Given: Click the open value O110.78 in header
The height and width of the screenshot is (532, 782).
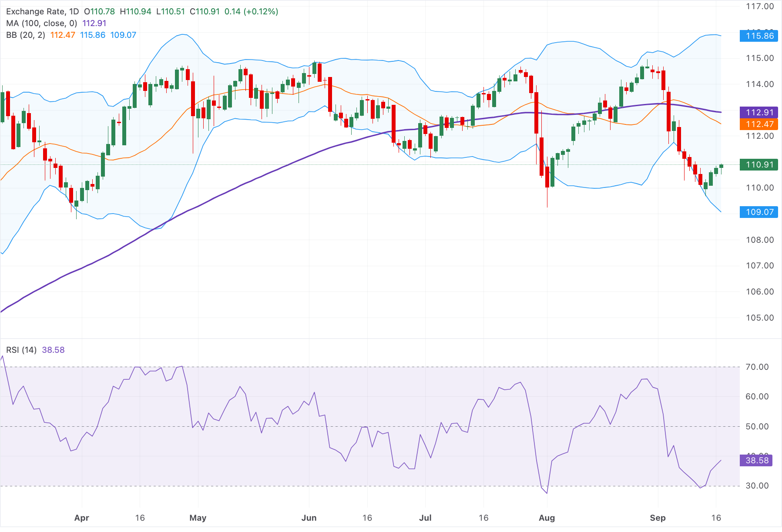Looking at the screenshot, I should coord(99,12).
